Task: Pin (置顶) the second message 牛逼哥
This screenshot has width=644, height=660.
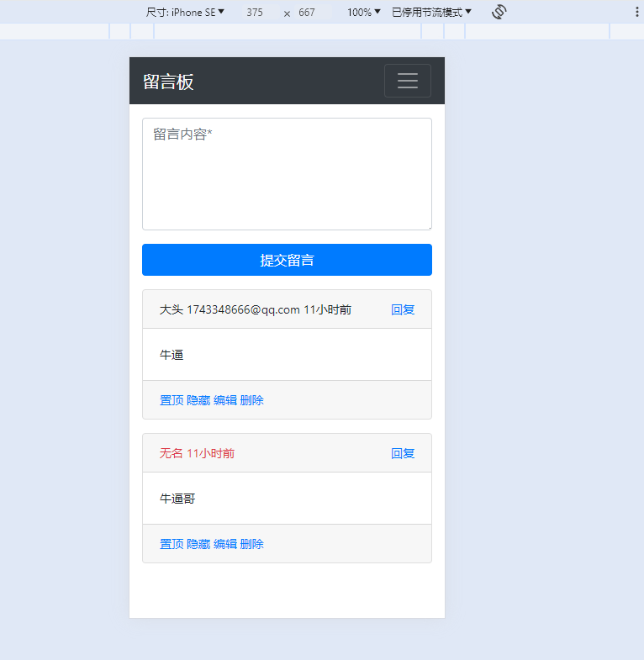Action: (172, 544)
